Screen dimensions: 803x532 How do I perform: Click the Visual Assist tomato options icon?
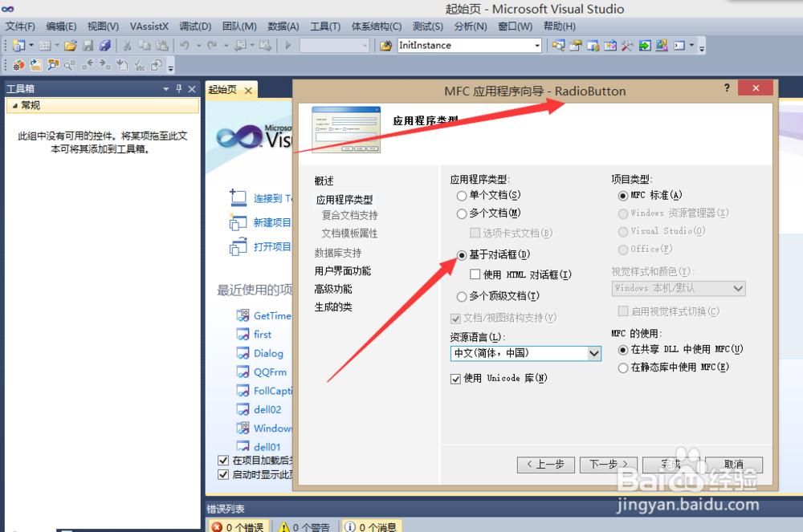coord(19,65)
